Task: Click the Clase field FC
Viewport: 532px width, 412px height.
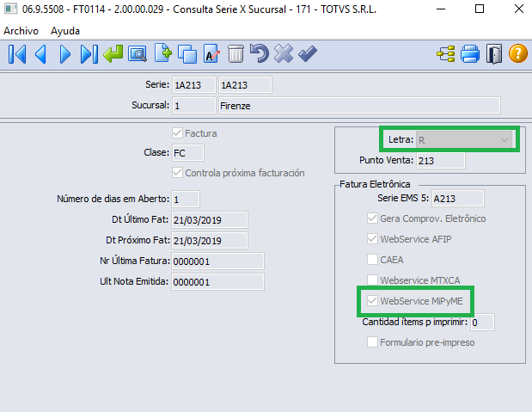Action: (x=188, y=153)
